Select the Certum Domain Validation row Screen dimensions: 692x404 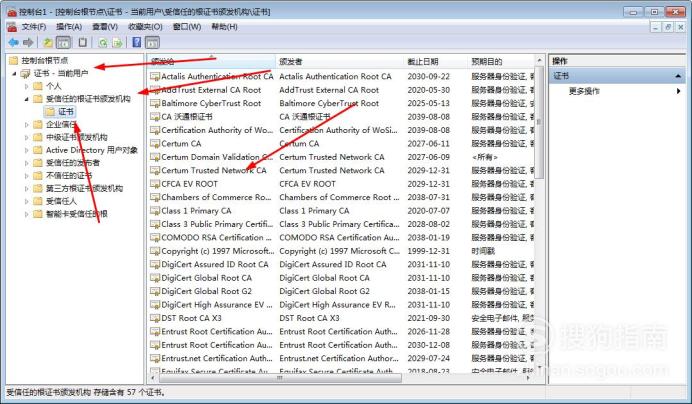click(x=342, y=157)
